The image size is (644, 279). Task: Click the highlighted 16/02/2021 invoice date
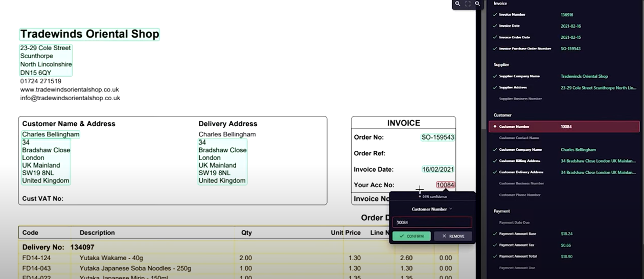(x=438, y=169)
